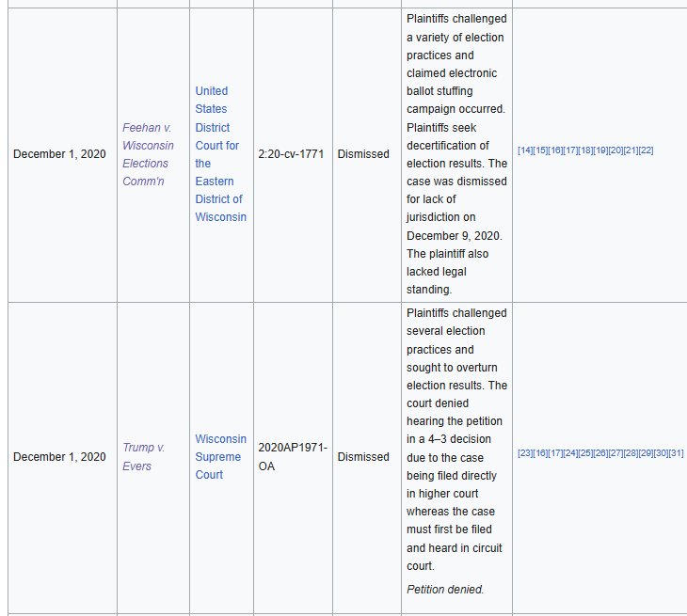Image resolution: width=687 pixels, height=616 pixels.
Task: Open citation [23] in the Trump v. Evers row
Action: [x=525, y=453]
